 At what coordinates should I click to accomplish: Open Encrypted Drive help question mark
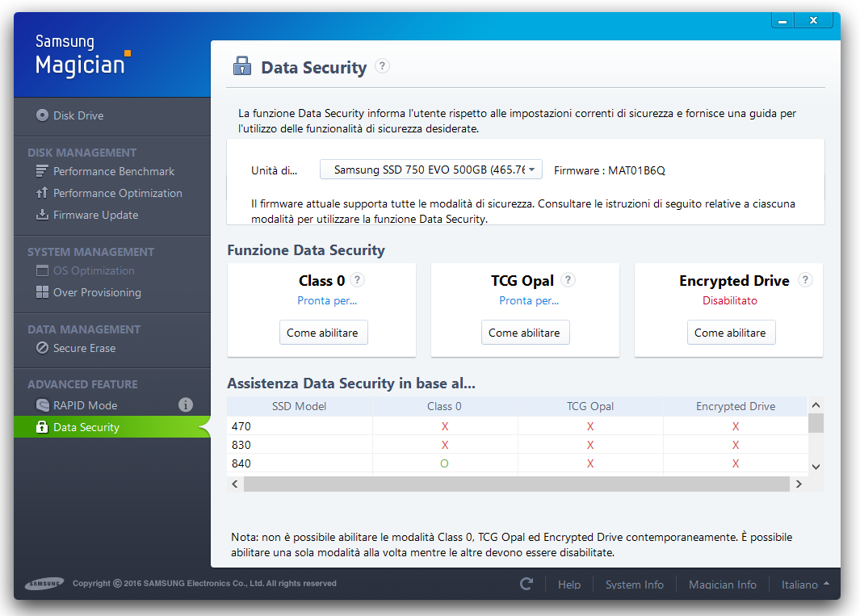(x=804, y=280)
